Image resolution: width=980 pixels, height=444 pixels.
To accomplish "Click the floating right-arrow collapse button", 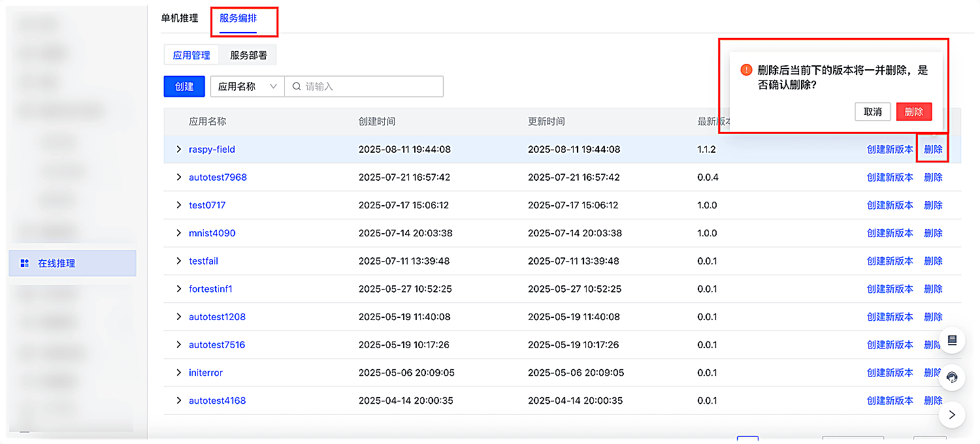I will click(x=952, y=415).
